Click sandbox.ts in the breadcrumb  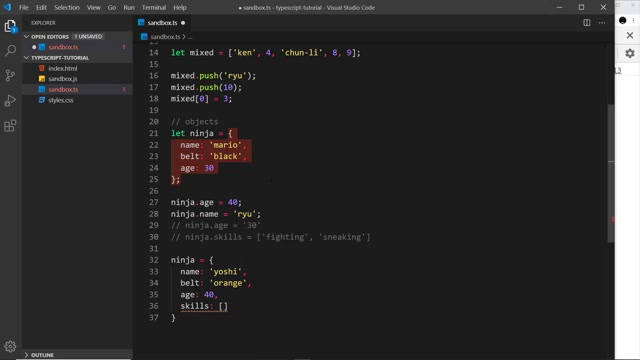point(165,37)
